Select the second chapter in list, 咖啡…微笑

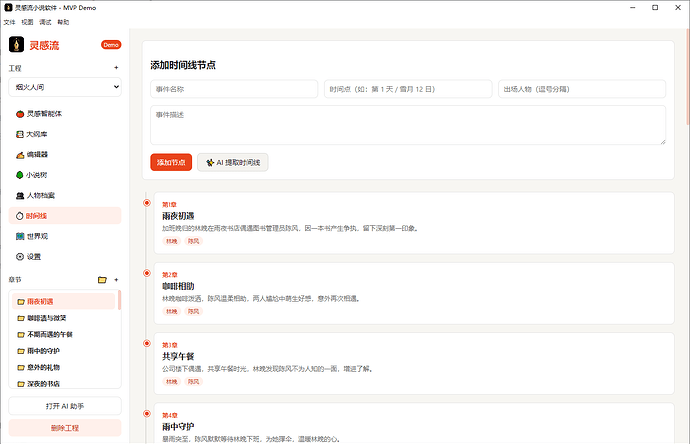click(x=63, y=318)
